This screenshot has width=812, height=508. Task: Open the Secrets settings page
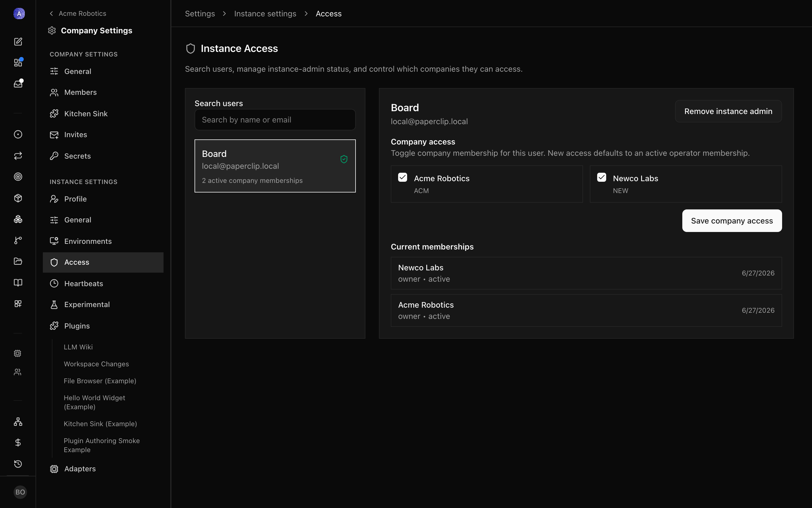103,156
